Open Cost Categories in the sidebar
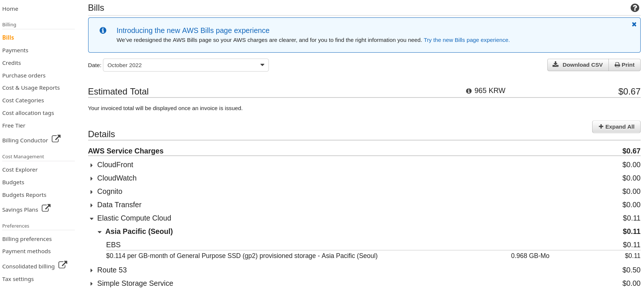644x291 pixels. (23, 100)
